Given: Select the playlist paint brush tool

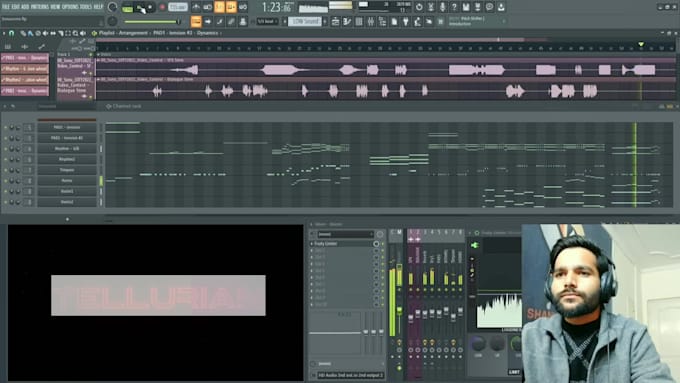Looking at the screenshot, I should click(30, 33).
